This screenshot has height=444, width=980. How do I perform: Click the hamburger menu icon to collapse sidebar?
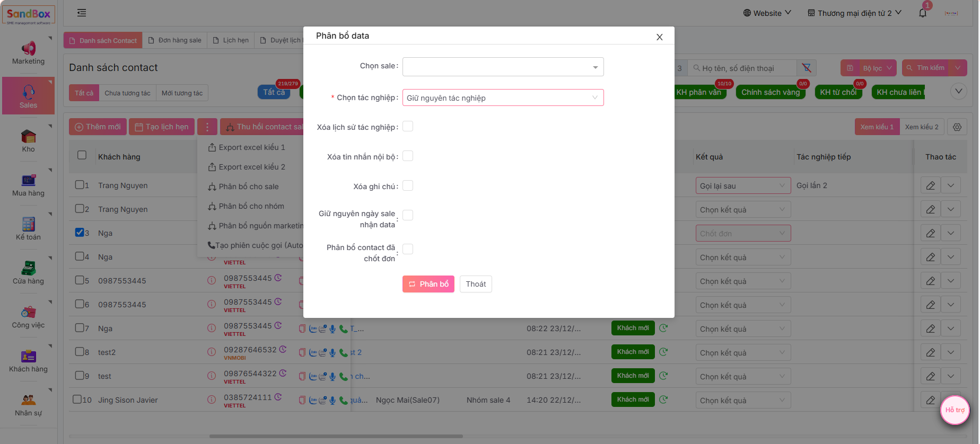tap(82, 13)
